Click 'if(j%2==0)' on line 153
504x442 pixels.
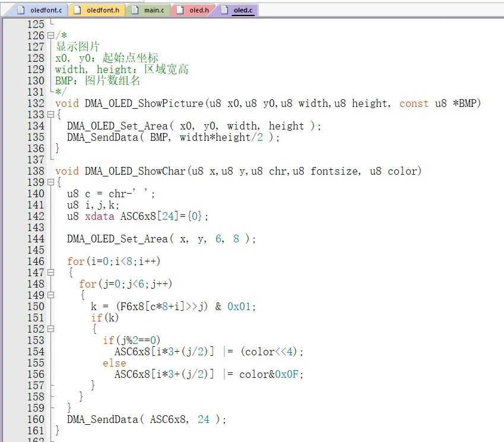[131, 340]
